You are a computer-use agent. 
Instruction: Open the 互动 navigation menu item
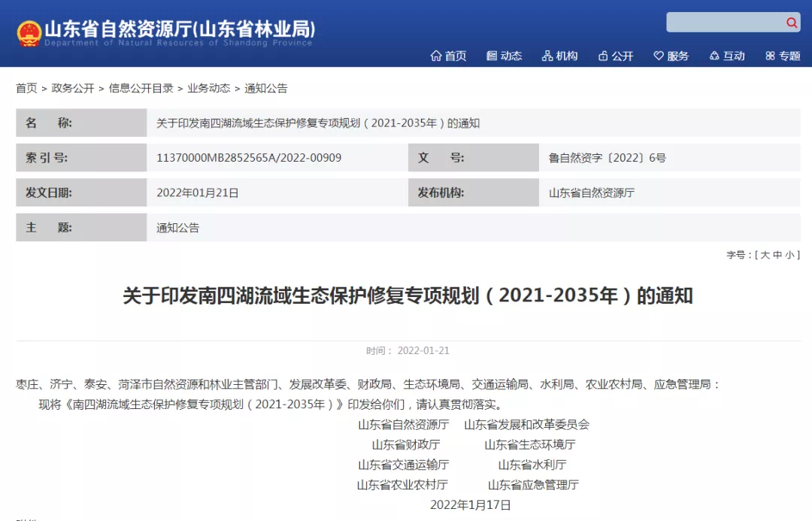(727, 56)
